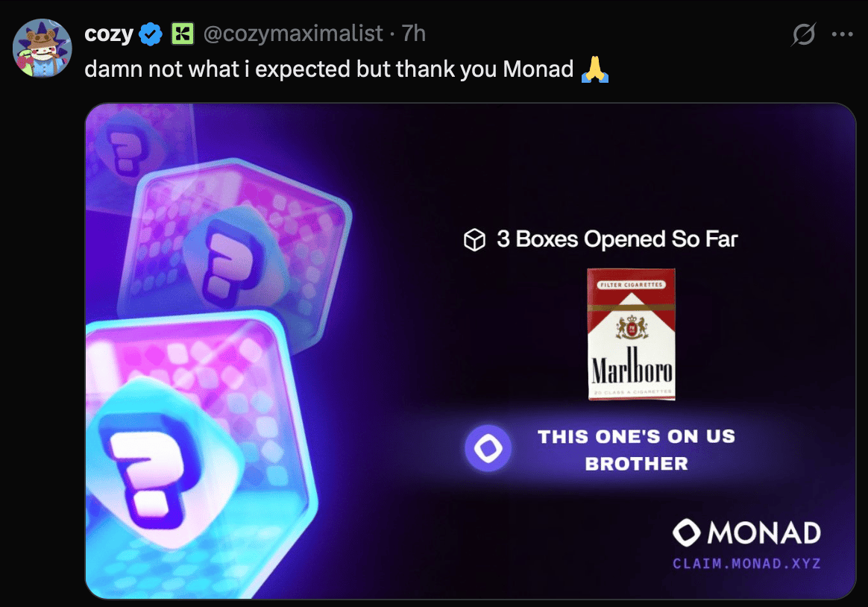
Task: Click the MONAD logo in the image
Action: pos(746,532)
